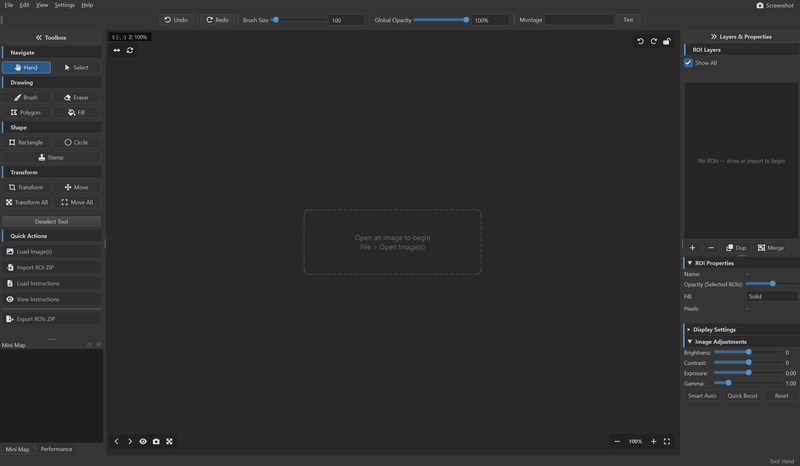Screen dimensions: 800x466
Task: Click the Smart Auto button
Action: (x=702, y=396)
